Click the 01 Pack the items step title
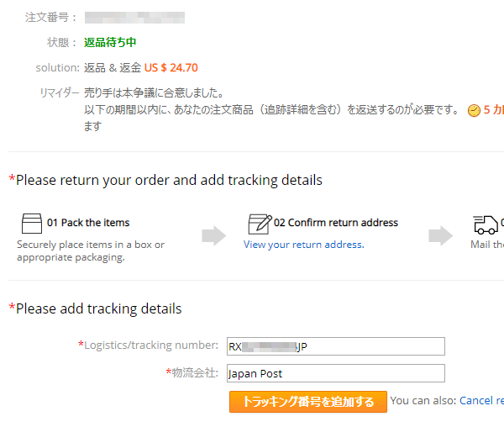504x427 pixels. click(88, 223)
